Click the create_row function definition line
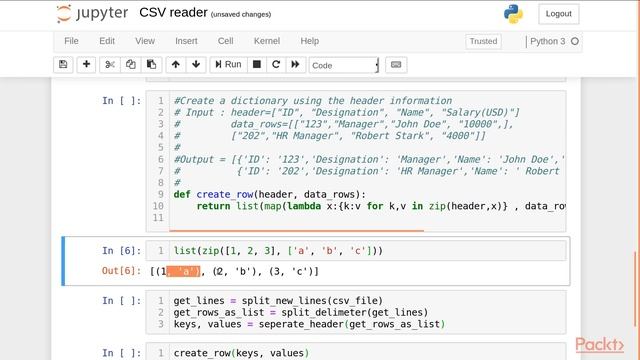Screen dimensions: 640x360 tap(270, 194)
